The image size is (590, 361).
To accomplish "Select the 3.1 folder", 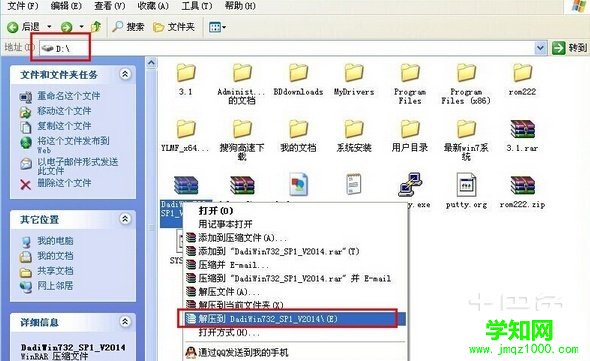I will pos(186,79).
